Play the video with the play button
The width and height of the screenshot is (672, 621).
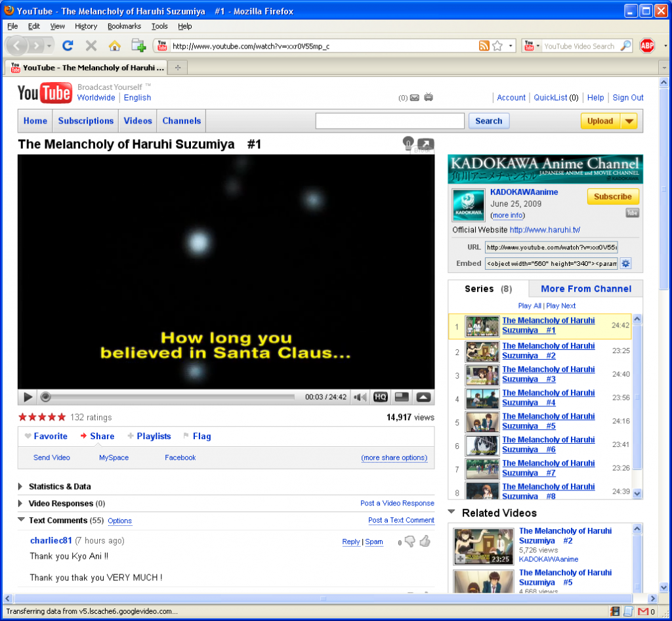pyautogui.click(x=28, y=397)
